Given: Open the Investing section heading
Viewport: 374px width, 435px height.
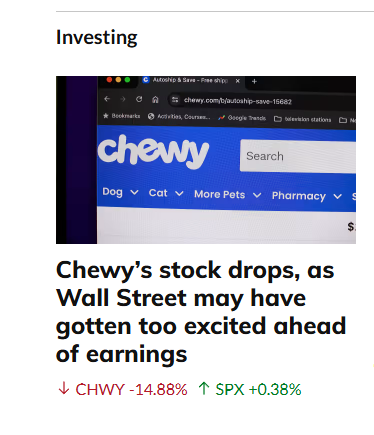Looking at the screenshot, I should [x=97, y=37].
